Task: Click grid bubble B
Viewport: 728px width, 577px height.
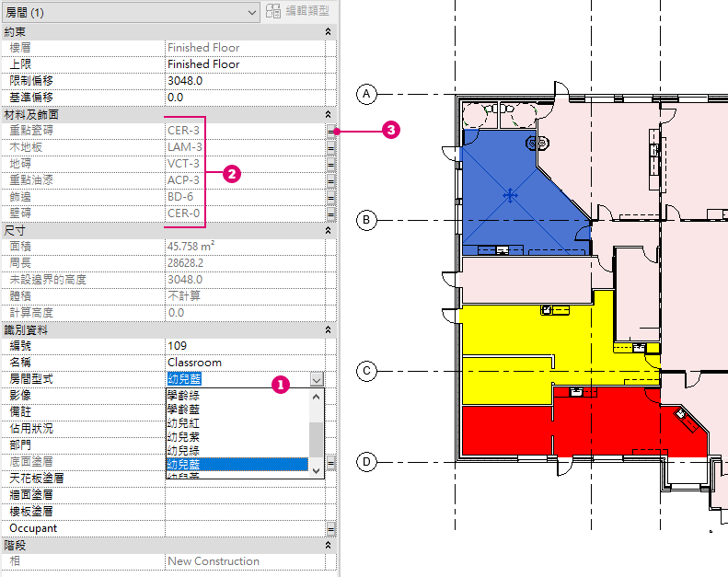Action: [366, 220]
